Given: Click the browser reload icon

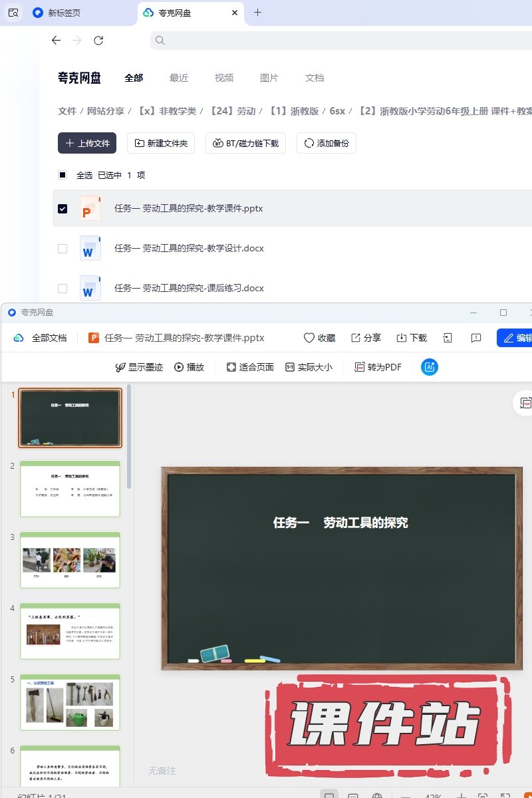Looking at the screenshot, I should tap(98, 41).
